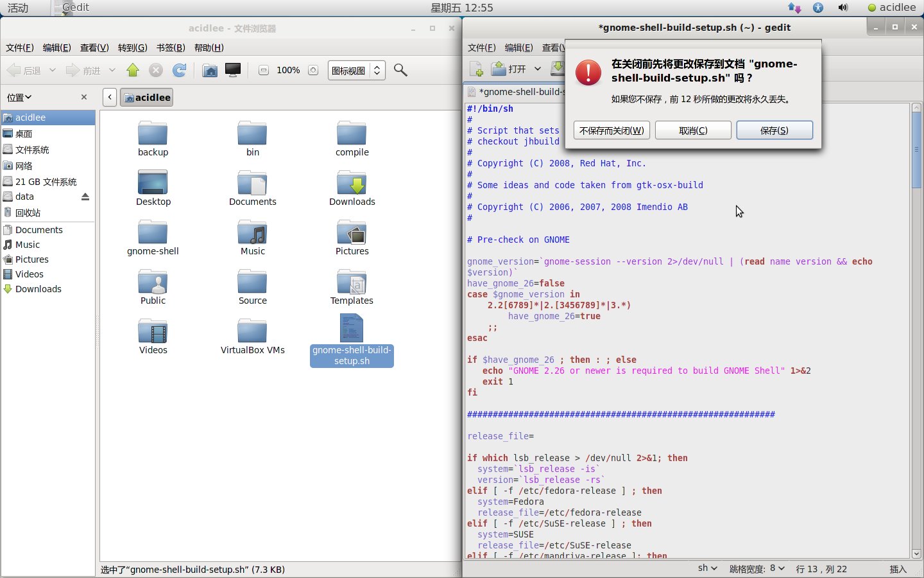Open acidlee user menu in top bar
Viewport: 924px width, 578px height.
coord(892,8)
